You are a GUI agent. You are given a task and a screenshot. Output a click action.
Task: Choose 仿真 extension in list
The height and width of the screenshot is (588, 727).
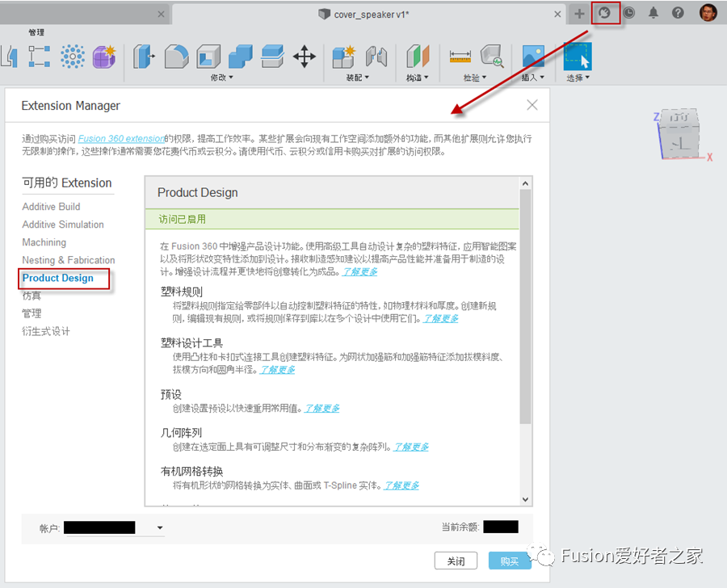pos(32,296)
